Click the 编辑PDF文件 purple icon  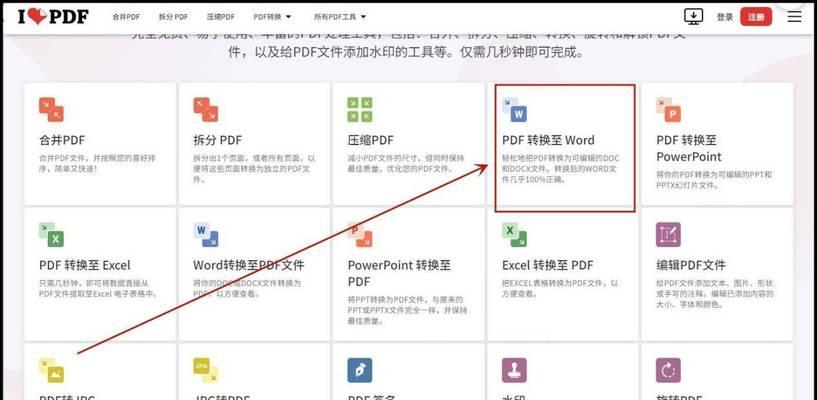pos(669,234)
